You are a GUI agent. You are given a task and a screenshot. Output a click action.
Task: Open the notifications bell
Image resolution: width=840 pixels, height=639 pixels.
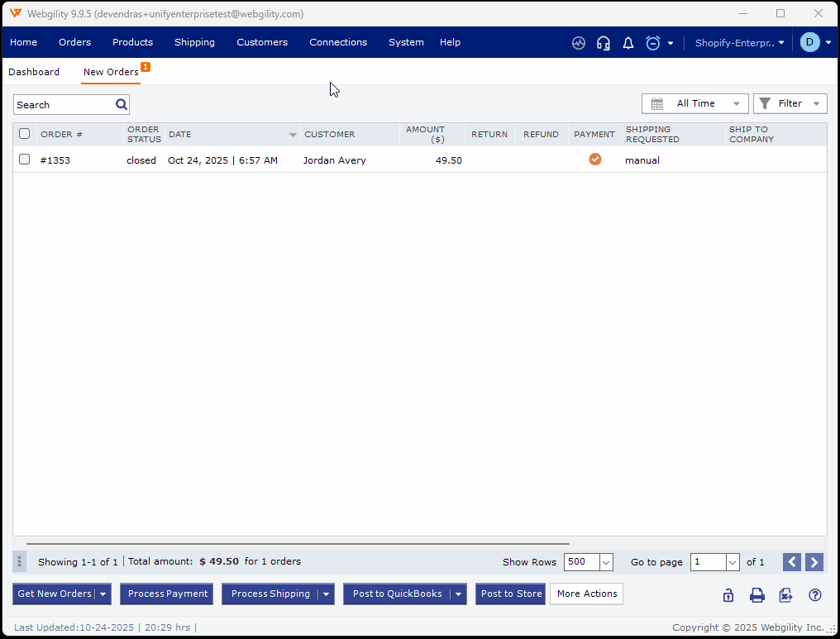[x=628, y=43]
